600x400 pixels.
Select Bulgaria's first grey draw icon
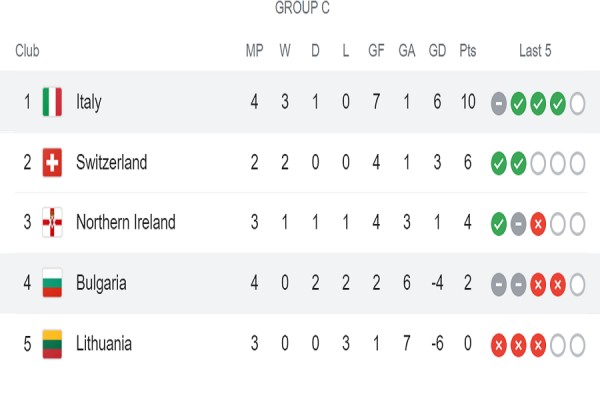point(499,284)
